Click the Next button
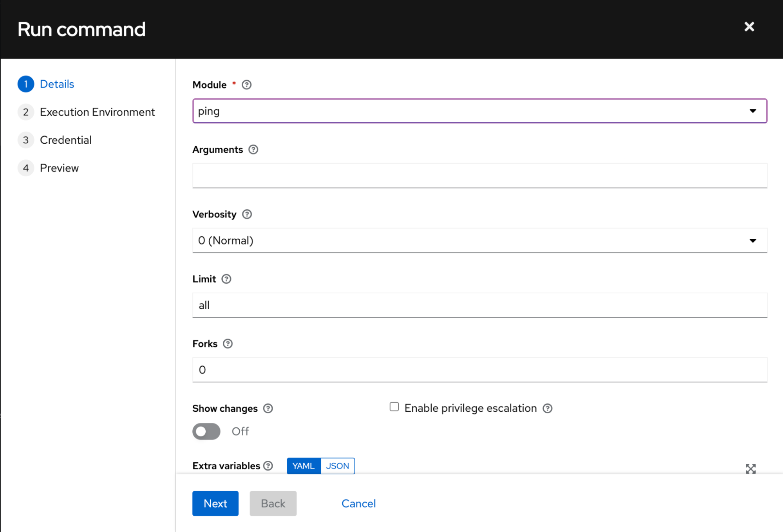This screenshot has width=783, height=532. [x=215, y=503]
